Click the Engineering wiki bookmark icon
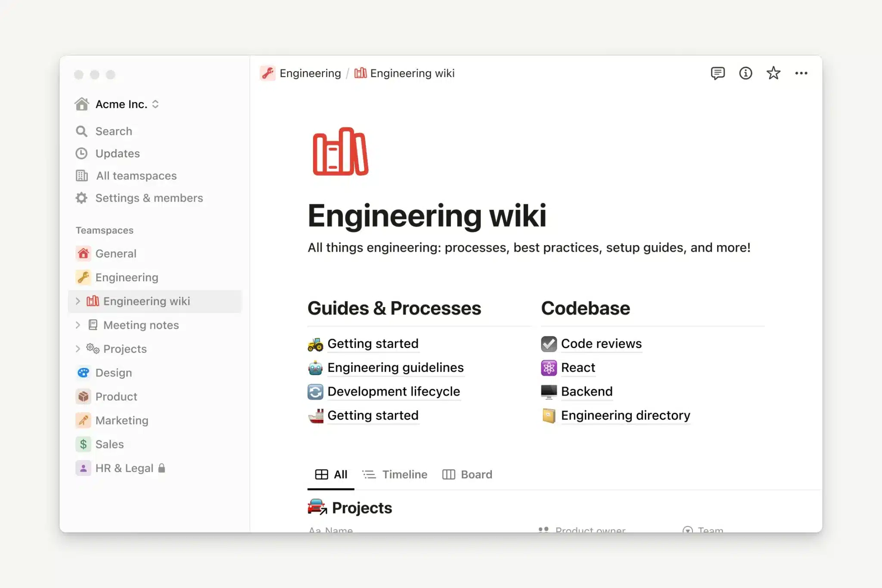Screen dimensions: 882x588 pos(773,72)
